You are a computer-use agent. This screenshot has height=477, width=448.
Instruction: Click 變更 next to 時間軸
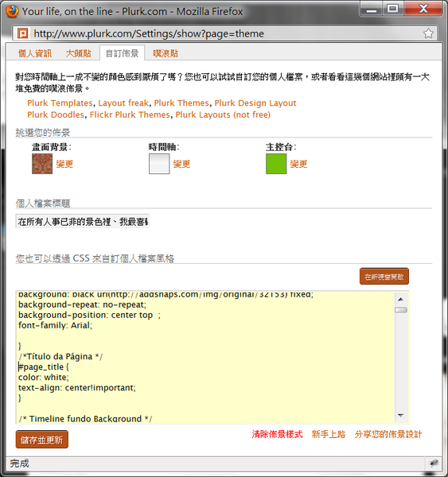(181, 164)
